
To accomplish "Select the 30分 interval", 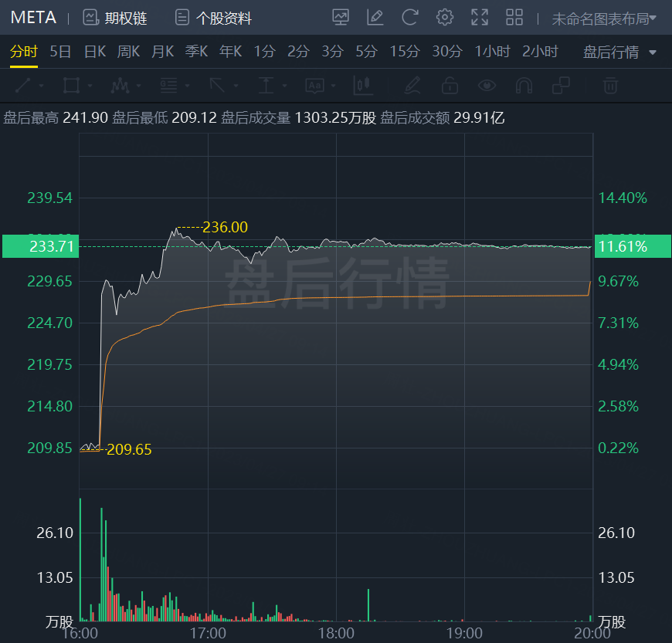I will (x=447, y=52).
